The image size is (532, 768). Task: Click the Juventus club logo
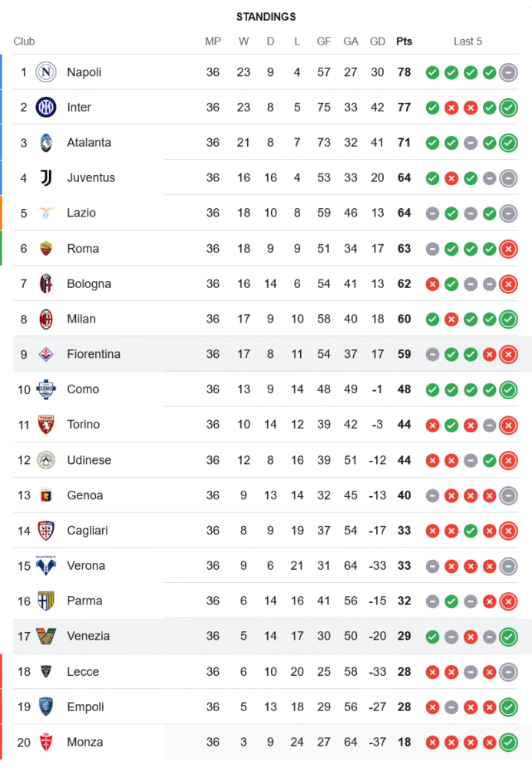coord(47,178)
